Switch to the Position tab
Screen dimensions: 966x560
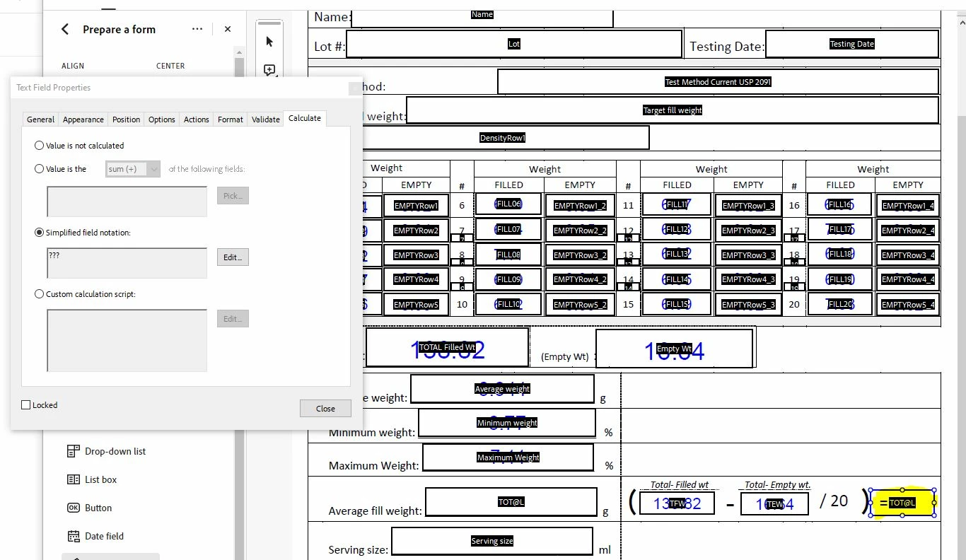coord(126,119)
